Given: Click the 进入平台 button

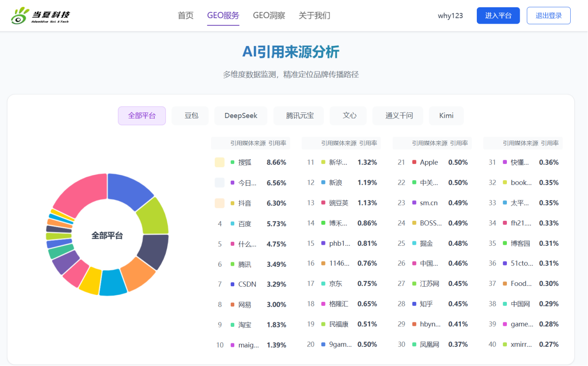Looking at the screenshot, I should (x=498, y=15).
